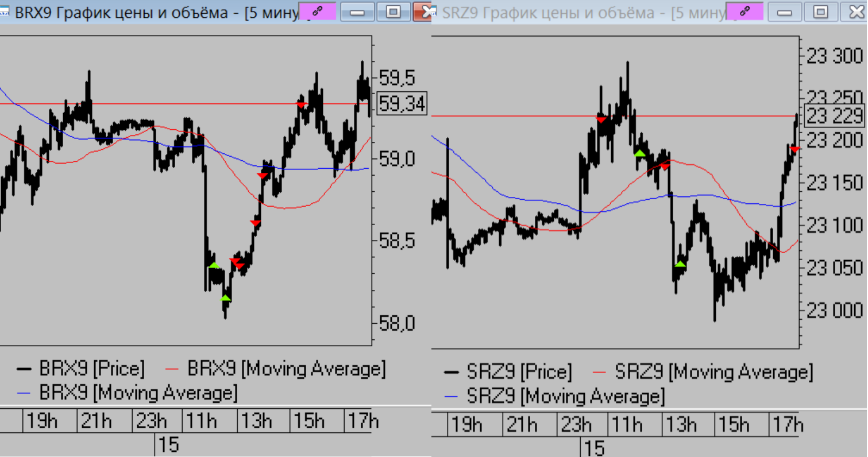Close the SRZ9 chart window
868x457 pixels.
coord(855,11)
